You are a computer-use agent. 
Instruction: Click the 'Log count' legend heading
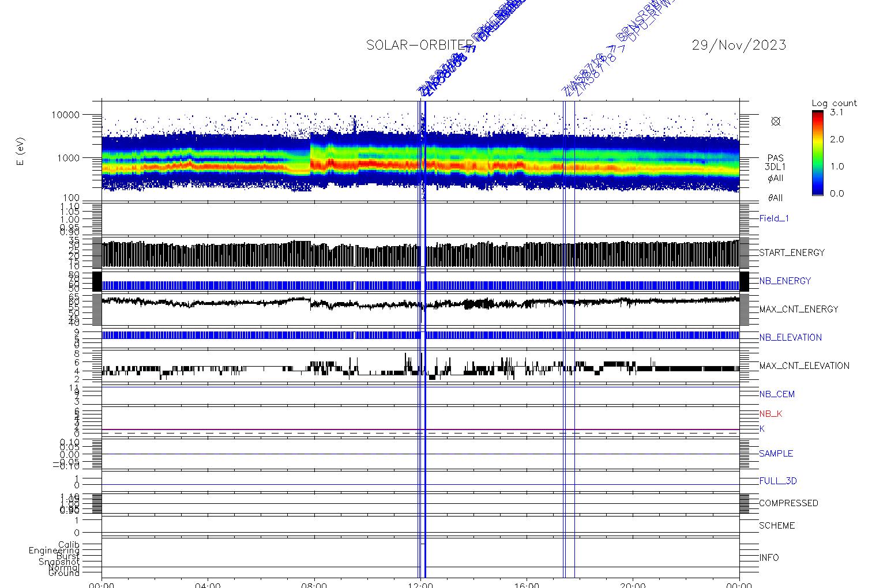click(834, 103)
